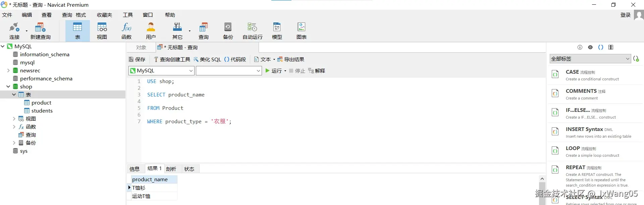644x205 pixels.
Task: Click the 停止 stop button
Action: pos(297,71)
